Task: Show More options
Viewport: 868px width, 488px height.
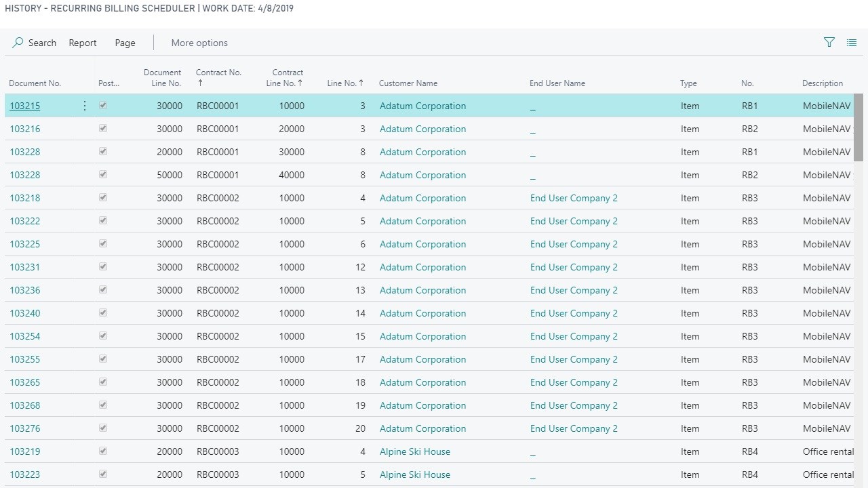Action: click(x=199, y=43)
